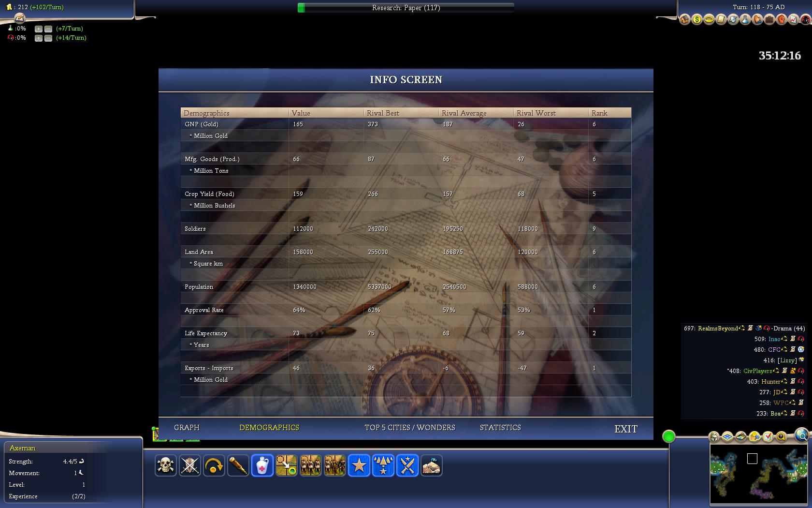Click the single-star promotion icon

click(359, 466)
